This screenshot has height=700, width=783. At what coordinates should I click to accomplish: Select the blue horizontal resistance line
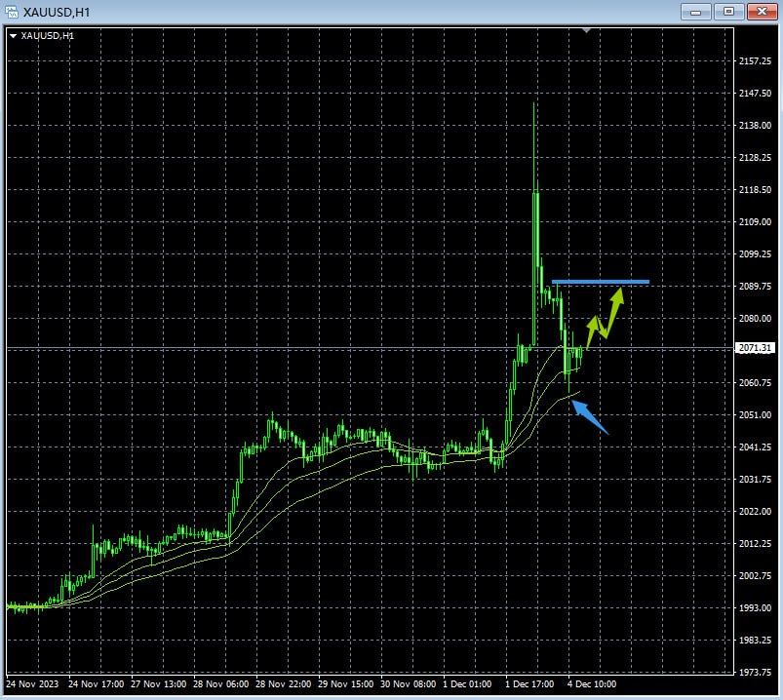[600, 282]
